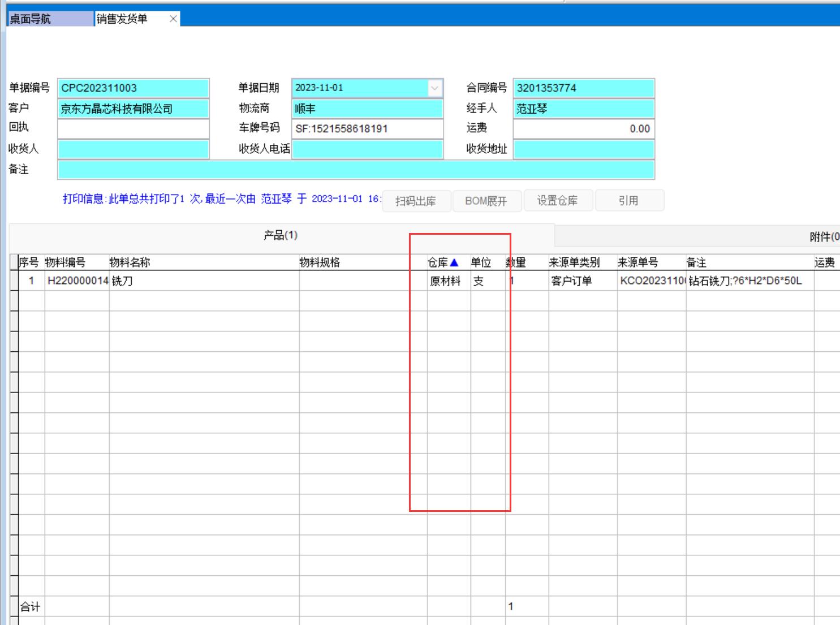
Task: Open the 单据日期 dropdown arrow
Action: point(434,88)
